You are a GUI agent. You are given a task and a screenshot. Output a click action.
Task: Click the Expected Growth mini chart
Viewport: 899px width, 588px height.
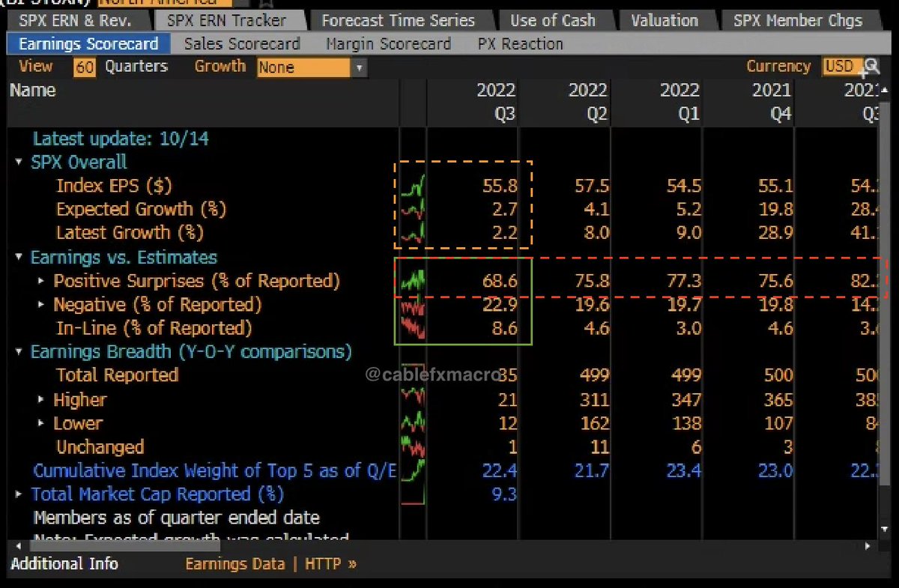(412, 209)
